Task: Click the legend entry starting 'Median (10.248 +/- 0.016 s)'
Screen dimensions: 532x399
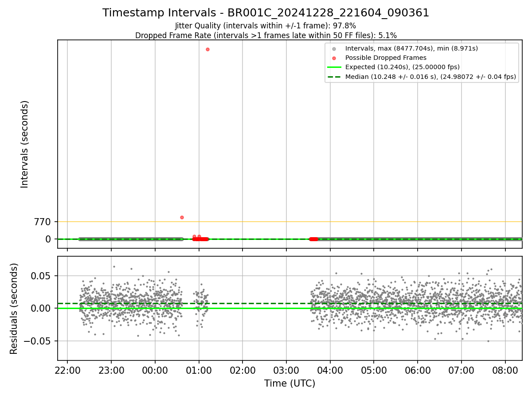Action: (x=430, y=77)
